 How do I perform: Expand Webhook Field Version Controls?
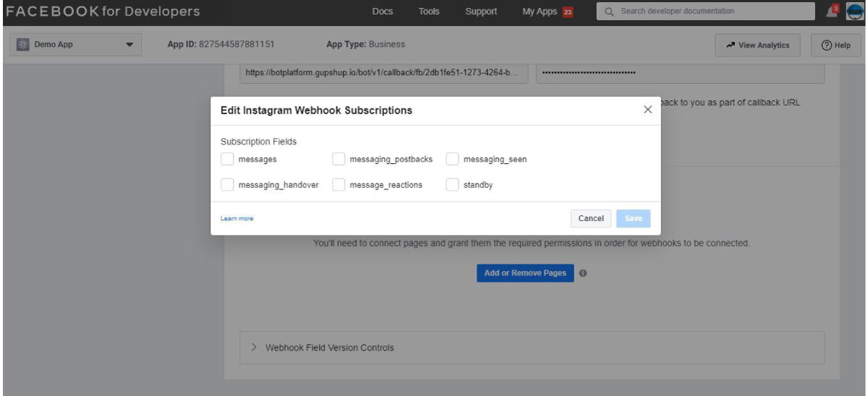(x=532, y=348)
